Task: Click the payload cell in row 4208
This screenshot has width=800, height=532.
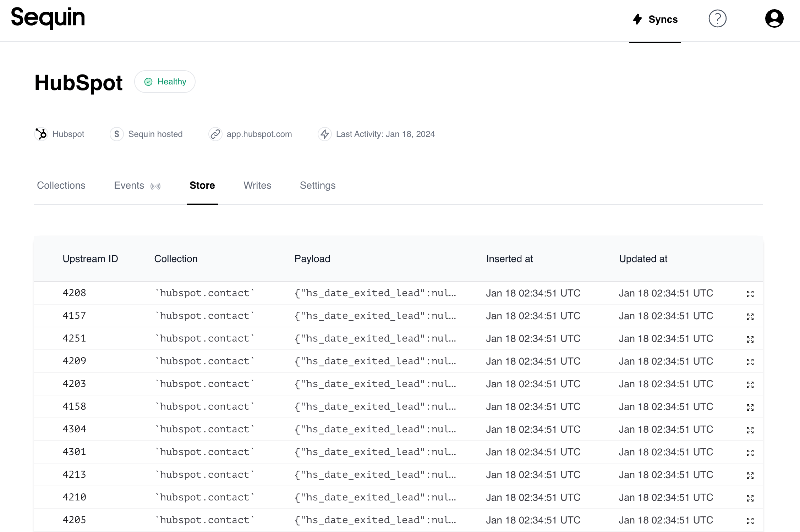Action: pos(375,293)
